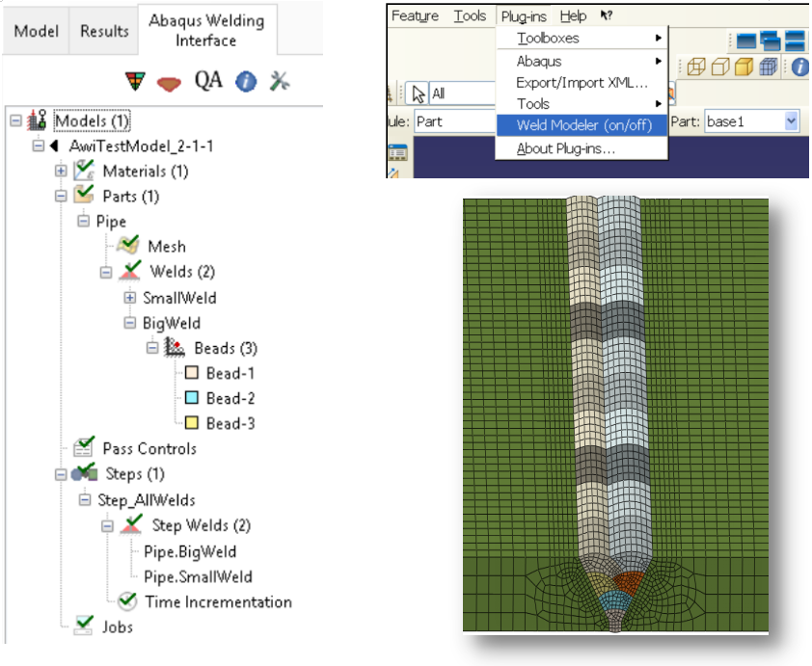Viewport: 812px width, 666px height.
Task: Open the QA tool in the welding toolbar
Action: [208, 81]
